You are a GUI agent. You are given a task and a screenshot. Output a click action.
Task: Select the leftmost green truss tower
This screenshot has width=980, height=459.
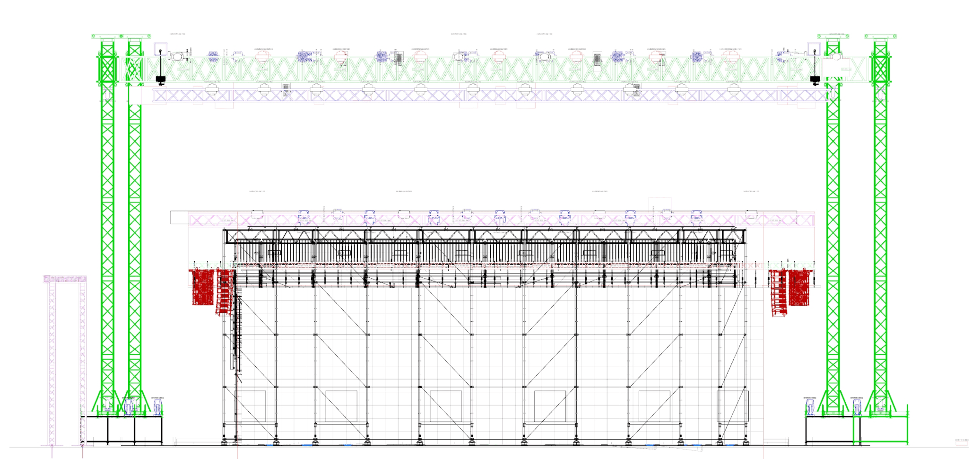[107, 237]
